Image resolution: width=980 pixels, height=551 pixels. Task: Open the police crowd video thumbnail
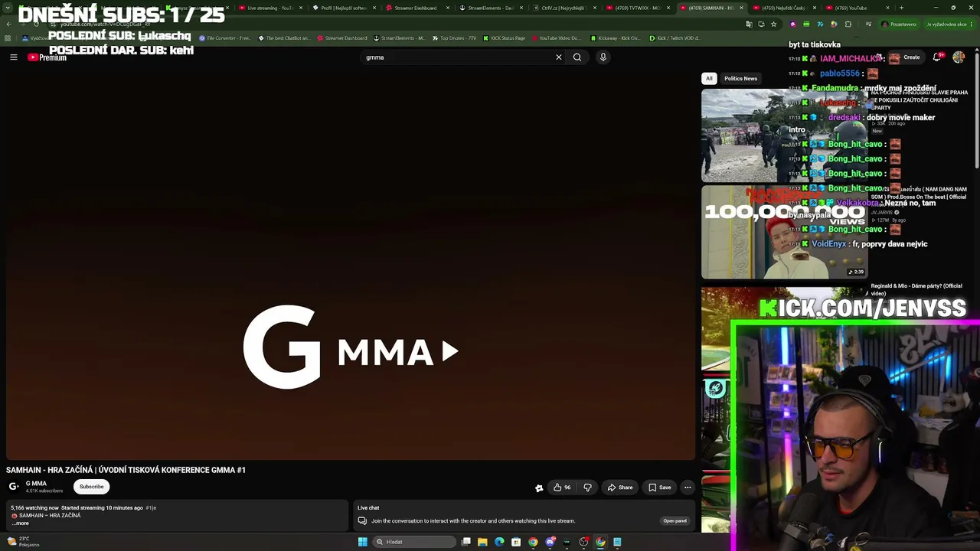pyautogui.click(x=783, y=135)
